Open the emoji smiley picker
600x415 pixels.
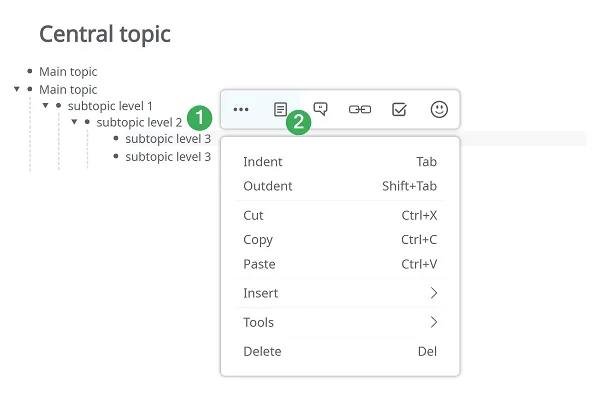[x=439, y=109]
